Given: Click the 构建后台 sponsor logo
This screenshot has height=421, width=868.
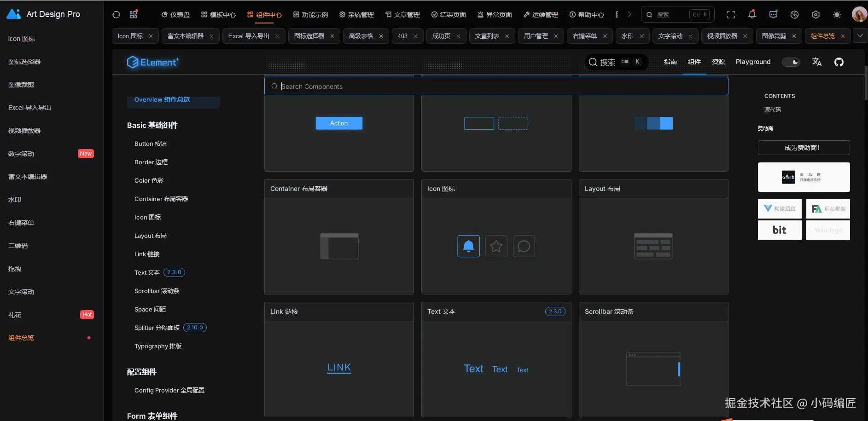Looking at the screenshot, I should tap(780, 209).
